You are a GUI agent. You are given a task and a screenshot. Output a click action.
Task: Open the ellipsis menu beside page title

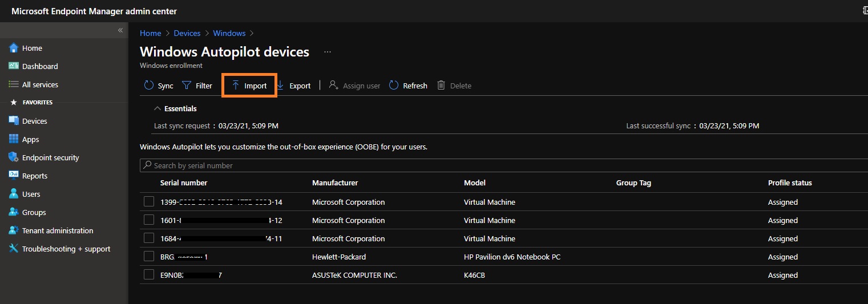point(328,52)
